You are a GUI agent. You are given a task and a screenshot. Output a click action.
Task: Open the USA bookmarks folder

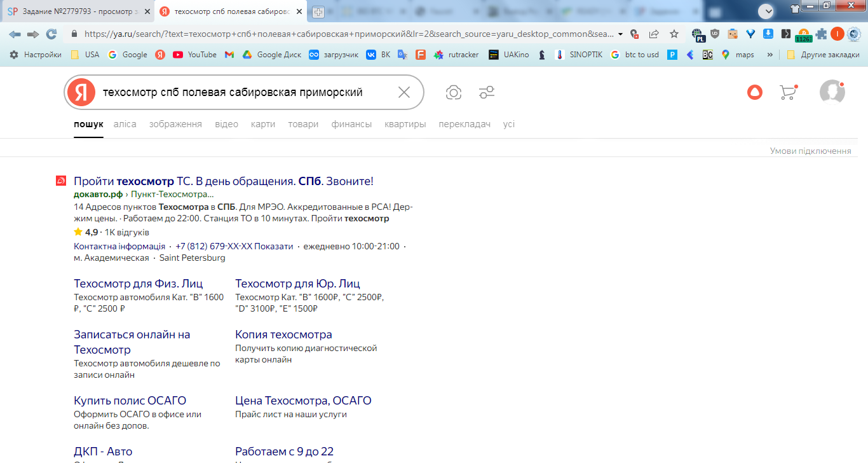85,55
